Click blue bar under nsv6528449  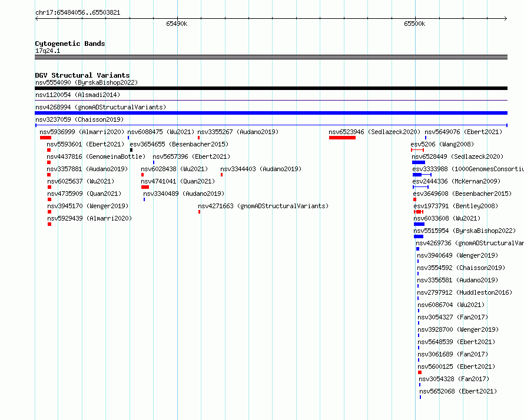[419, 162]
